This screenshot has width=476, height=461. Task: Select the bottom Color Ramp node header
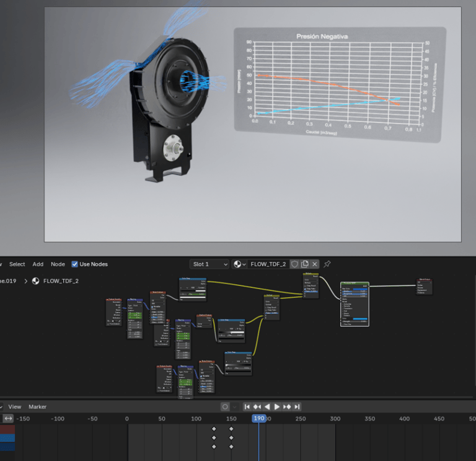238,352
